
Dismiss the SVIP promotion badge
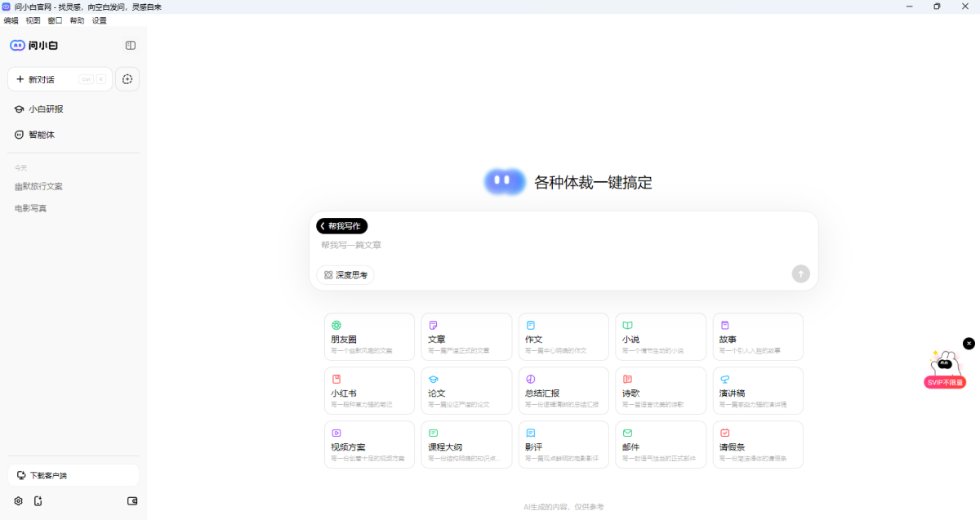pyautogui.click(x=969, y=344)
